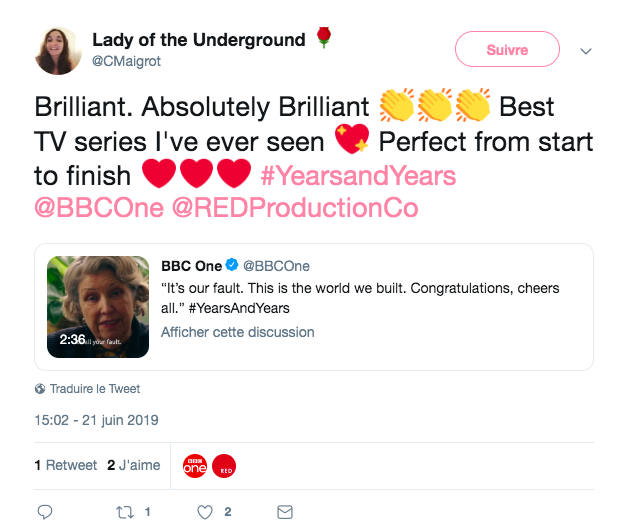Like the tweet with heart icon

point(205,512)
